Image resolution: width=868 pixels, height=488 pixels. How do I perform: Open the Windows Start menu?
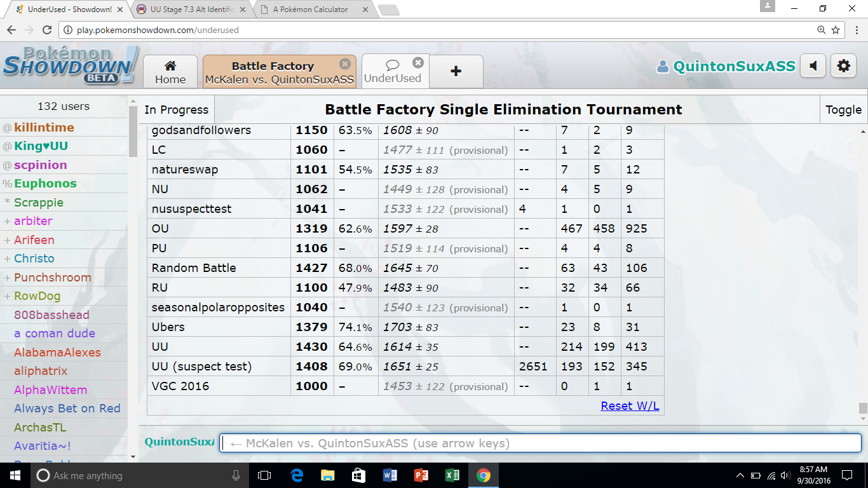coord(15,475)
